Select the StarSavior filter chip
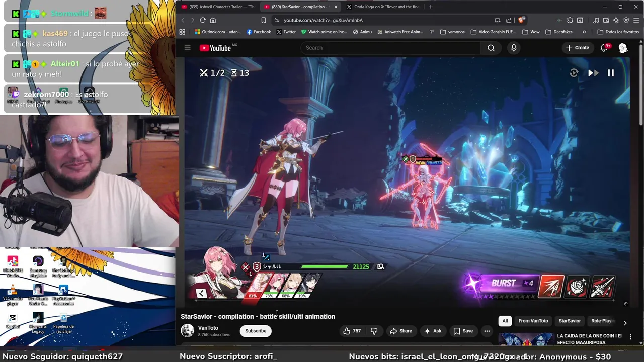 point(570,321)
